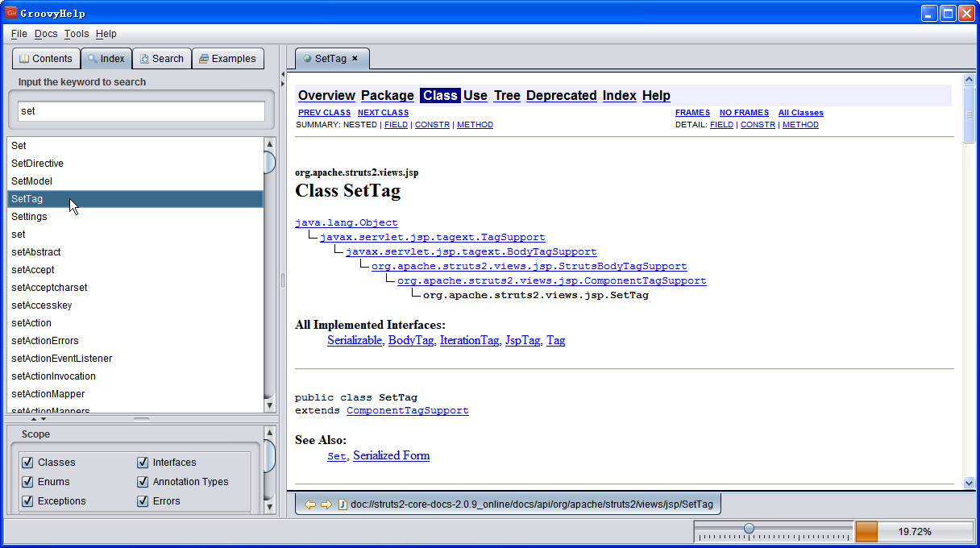
Task: Follow the Serializable interface link
Action: (x=355, y=340)
